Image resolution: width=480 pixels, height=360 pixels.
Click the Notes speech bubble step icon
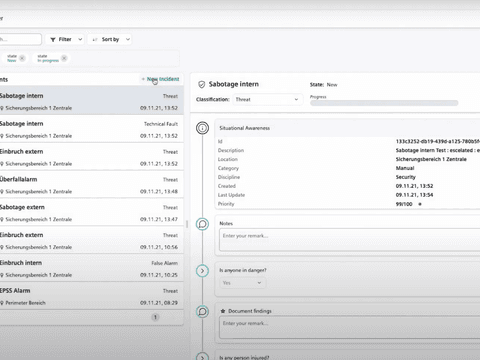pos(202,224)
